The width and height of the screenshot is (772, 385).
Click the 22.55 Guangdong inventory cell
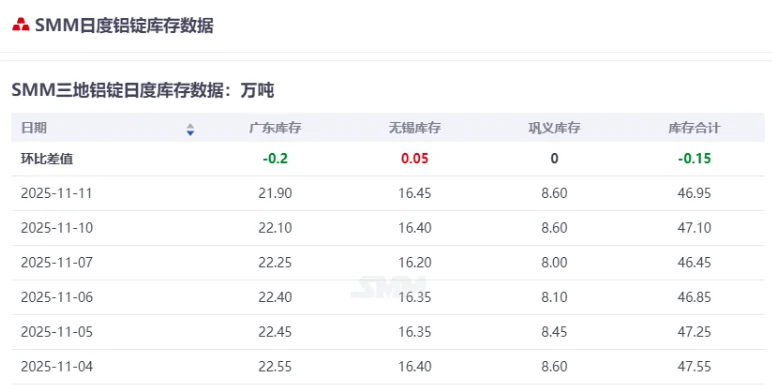(x=275, y=367)
